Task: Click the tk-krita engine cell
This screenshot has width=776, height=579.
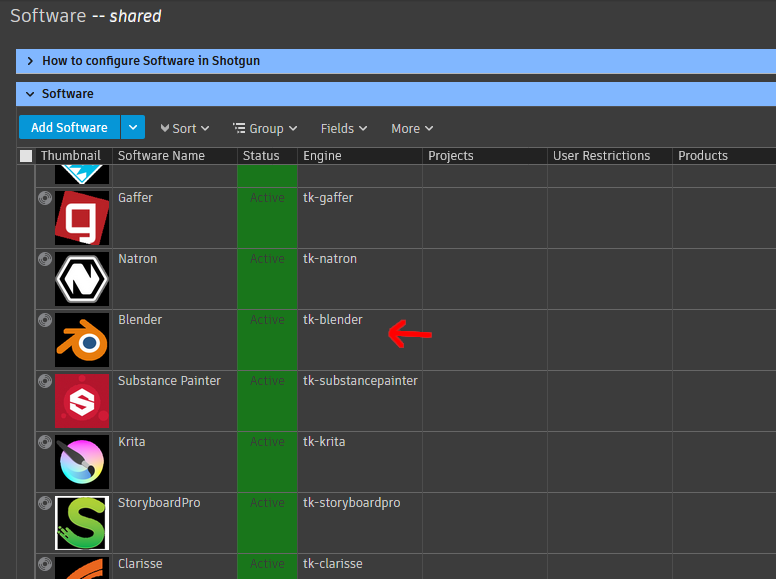Action: [x=360, y=462]
